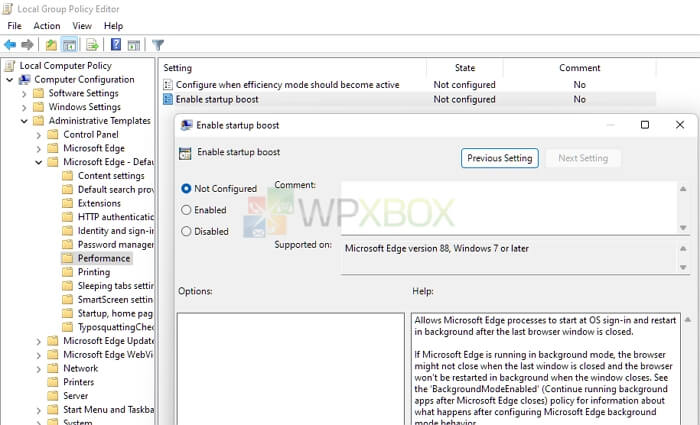
Task: Toggle the Show/Hide action pane icon
Action: 134,45
